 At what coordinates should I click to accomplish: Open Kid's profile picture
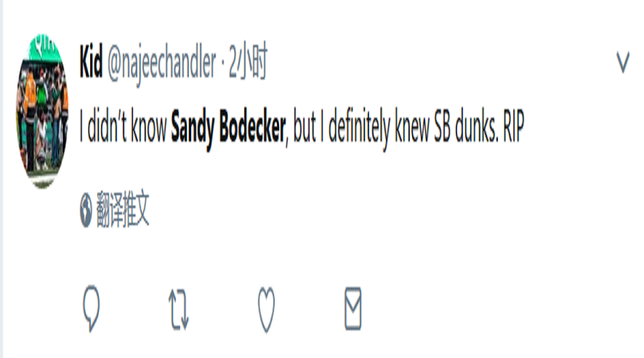coord(42,112)
